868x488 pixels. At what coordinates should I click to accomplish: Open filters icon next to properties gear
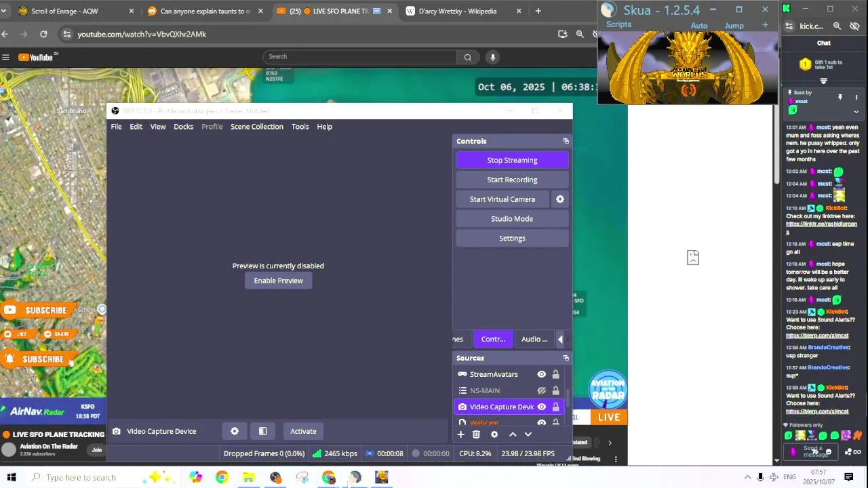262,431
